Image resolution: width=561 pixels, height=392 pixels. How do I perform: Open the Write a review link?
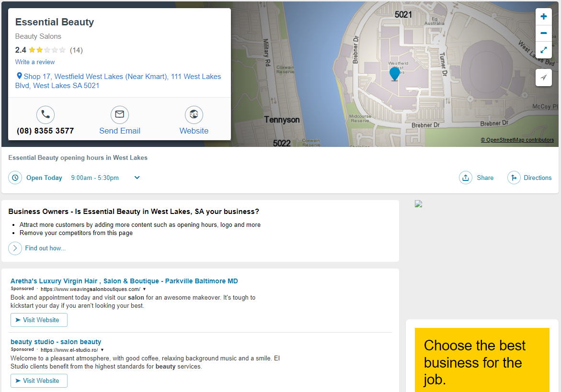(x=34, y=62)
